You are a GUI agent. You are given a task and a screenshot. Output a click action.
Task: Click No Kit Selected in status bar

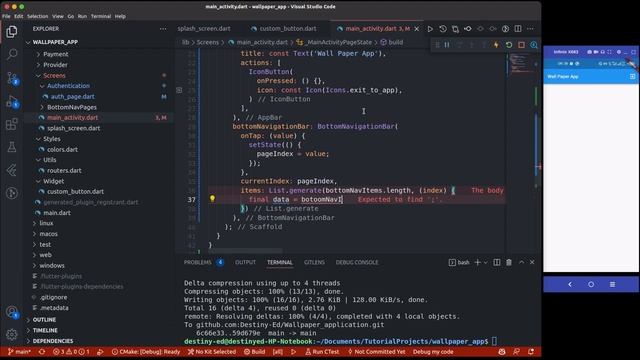pos(212,351)
